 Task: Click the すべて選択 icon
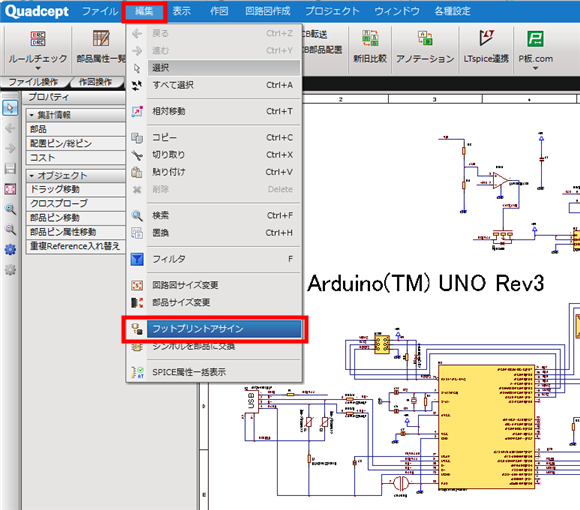pyautogui.click(x=137, y=85)
